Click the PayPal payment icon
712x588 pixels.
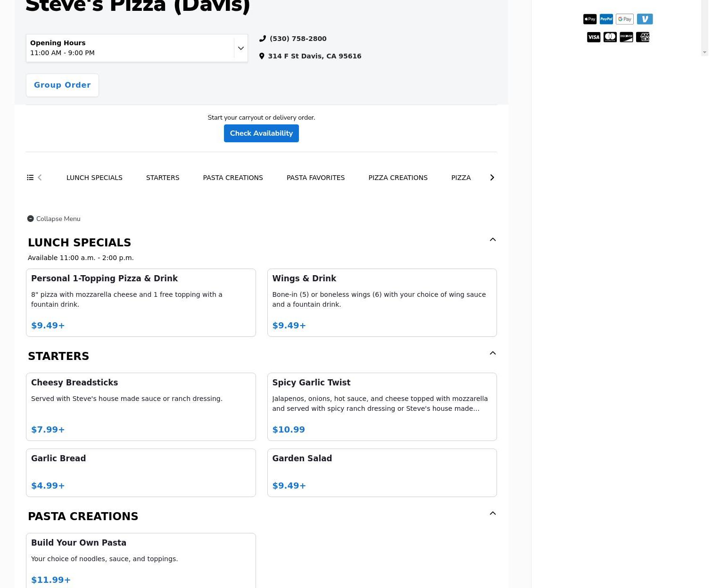pos(606,19)
